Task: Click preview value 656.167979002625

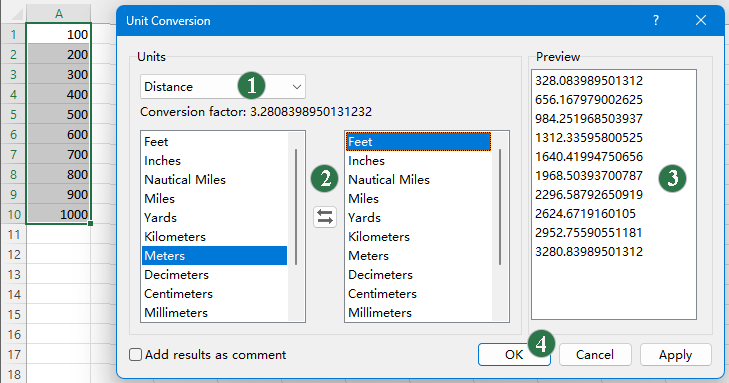Action: (589, 100)
